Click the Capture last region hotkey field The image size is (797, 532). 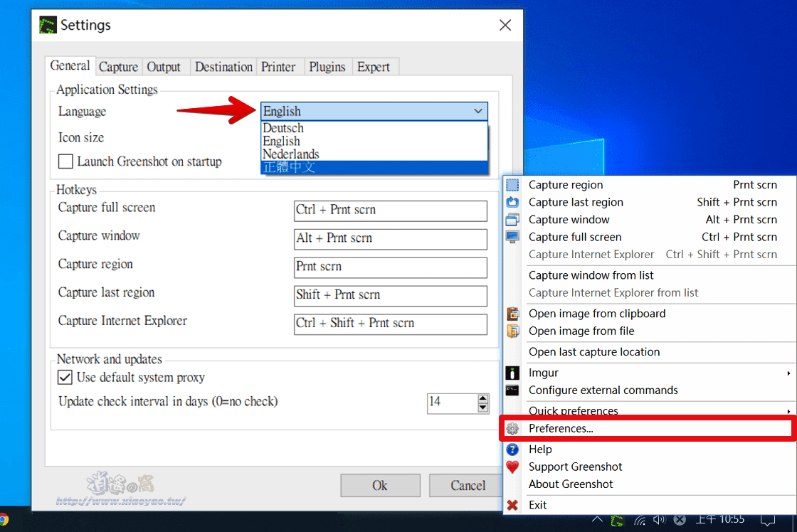(x=391, y=296)
